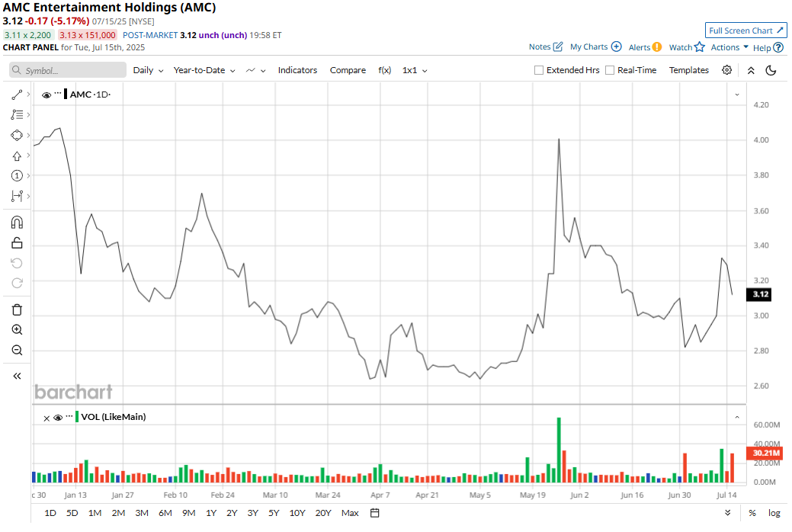Expand the bottom double chevron icon
Image resolution: width=792 pixels, height=532 pixels.
pyautogui.click(x=727, y=513)
